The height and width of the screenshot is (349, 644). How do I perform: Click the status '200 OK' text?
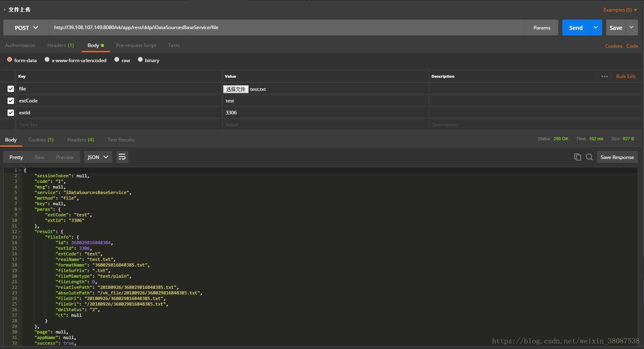[561, 139]
